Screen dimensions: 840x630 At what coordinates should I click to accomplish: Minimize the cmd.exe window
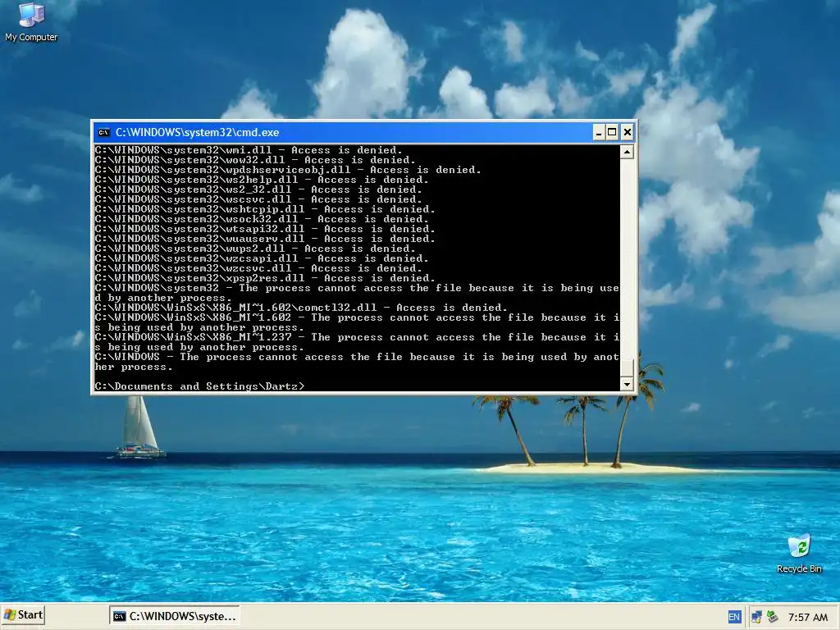pos(599,132)
